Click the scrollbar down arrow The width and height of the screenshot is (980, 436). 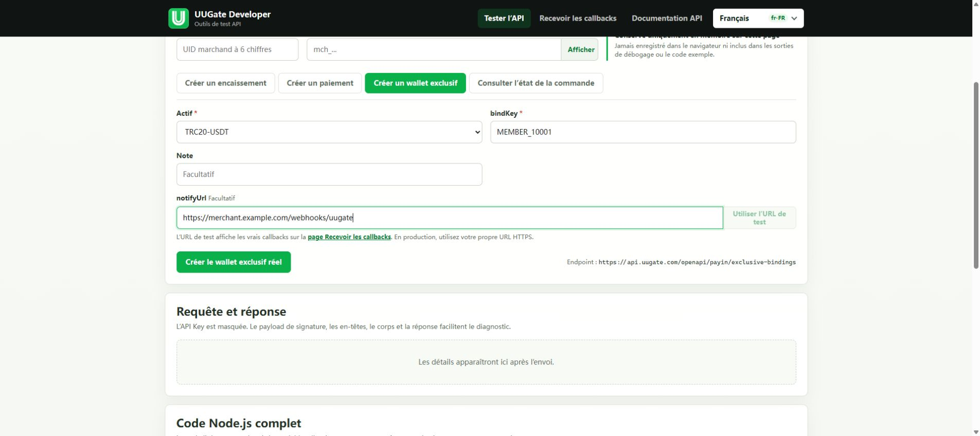click(975, 432)
